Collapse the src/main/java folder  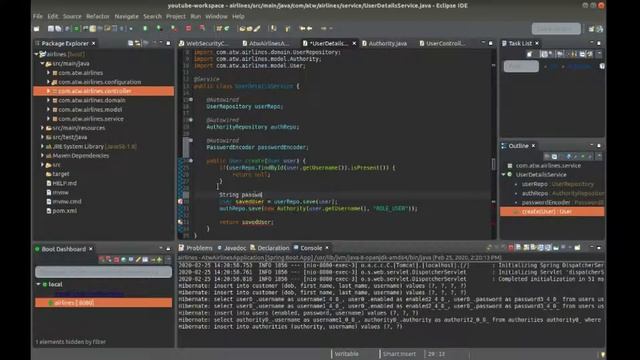[x=42, y=64]
